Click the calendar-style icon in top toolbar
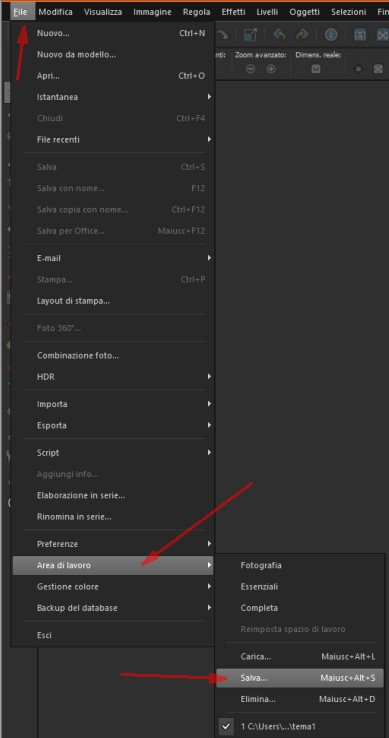Viewport: 389px width, 738px height. tap(360, 34)
